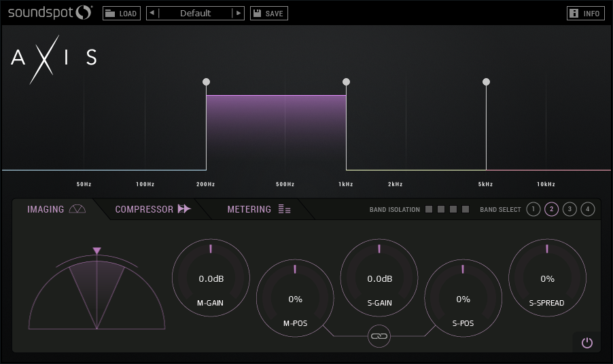Select band 1 with the numbered circle
This screenshot has width=613, height=364.
coord(533,209)
